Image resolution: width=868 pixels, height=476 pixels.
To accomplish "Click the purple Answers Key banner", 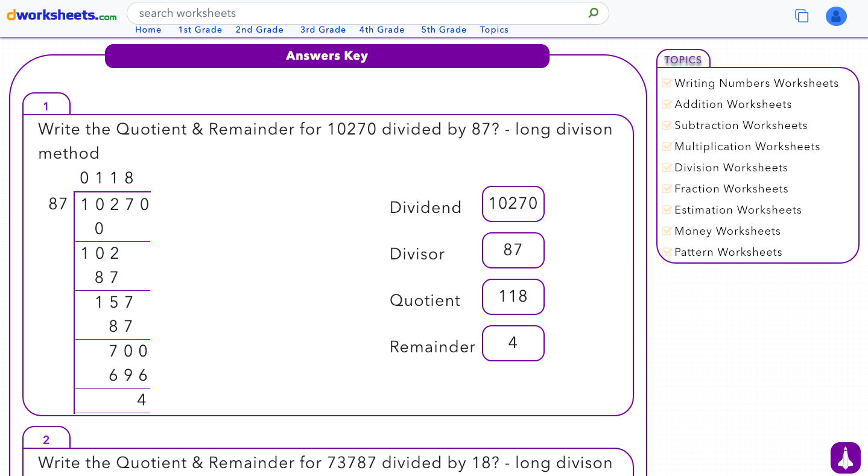I will pos(327,56).
